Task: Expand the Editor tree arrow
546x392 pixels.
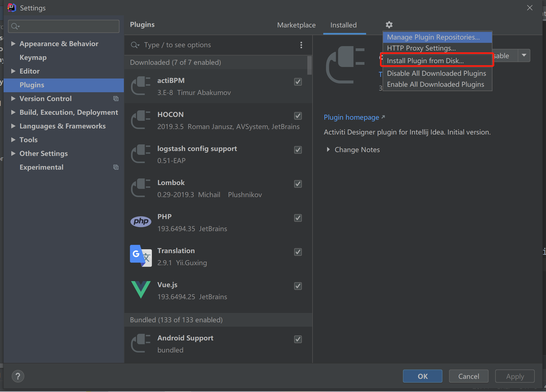Action: (13, 71)
